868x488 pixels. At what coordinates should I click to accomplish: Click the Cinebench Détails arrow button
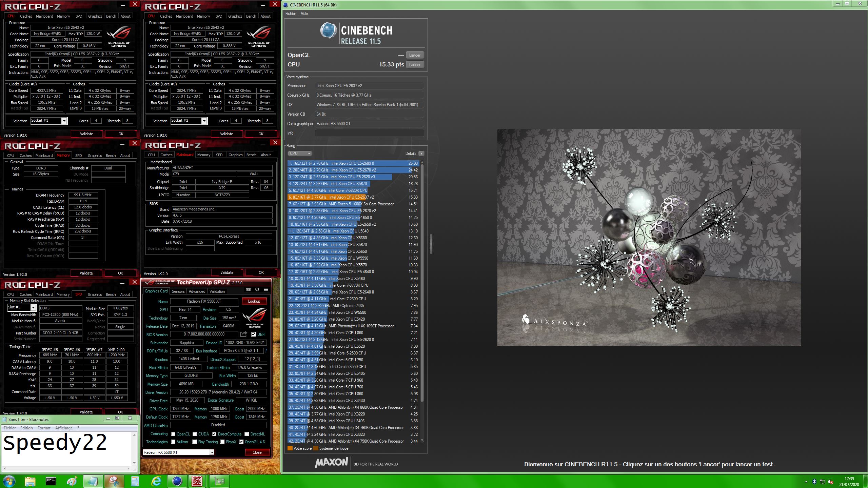(x=421, y=154)
